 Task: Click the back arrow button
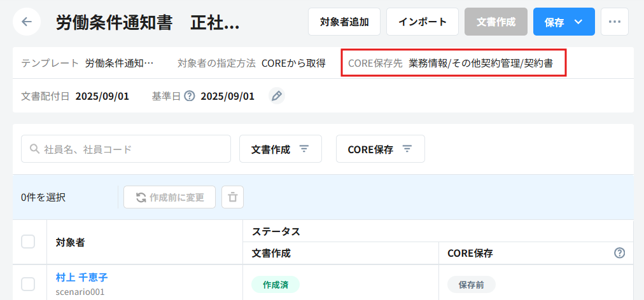[27, 22]
